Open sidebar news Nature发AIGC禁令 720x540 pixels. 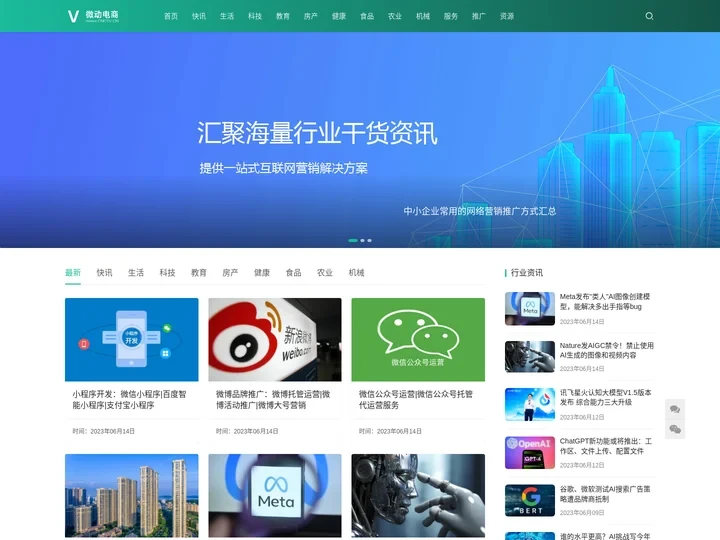[607, 350]
